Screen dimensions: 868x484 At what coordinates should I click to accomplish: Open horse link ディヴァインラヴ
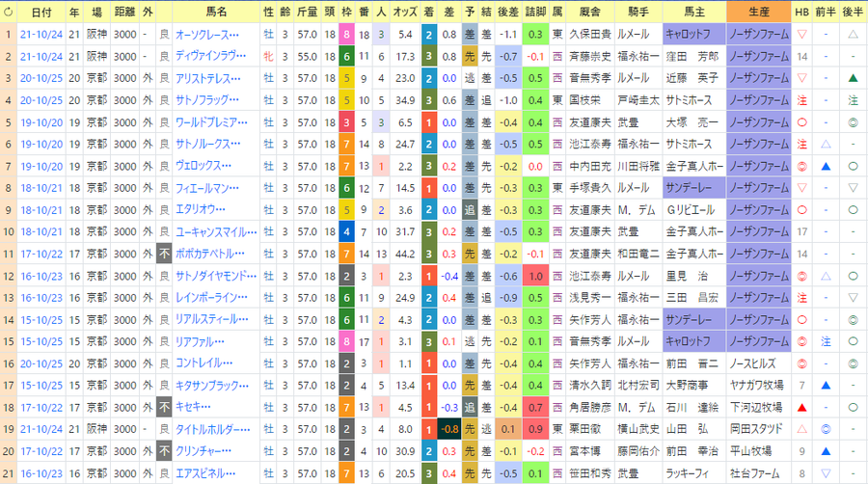[x=210, y=57]
